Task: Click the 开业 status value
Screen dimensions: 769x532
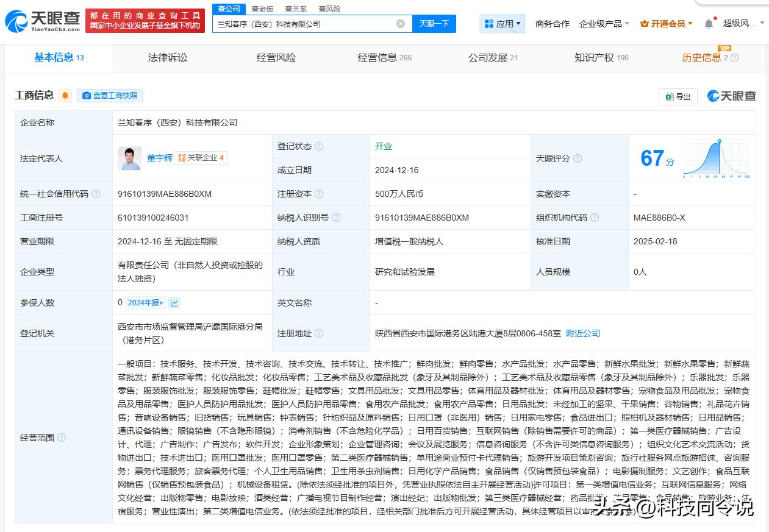Action: click(384, 146)
